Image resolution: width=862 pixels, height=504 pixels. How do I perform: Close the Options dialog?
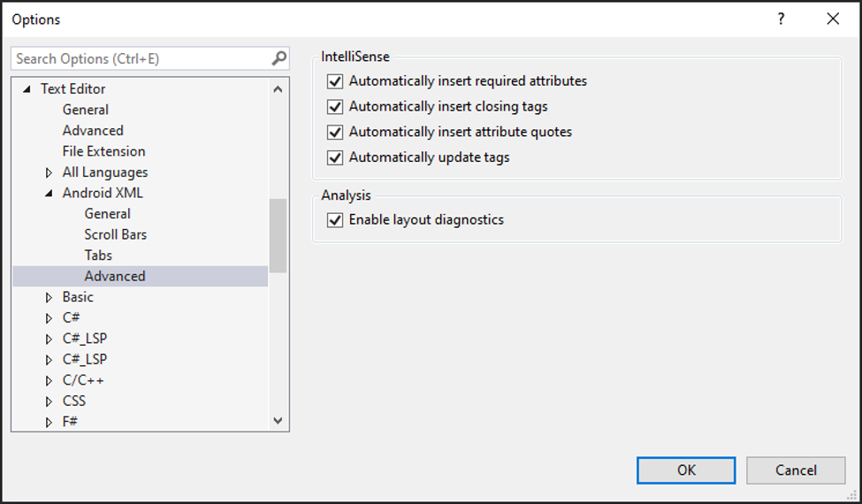[833, 19]
